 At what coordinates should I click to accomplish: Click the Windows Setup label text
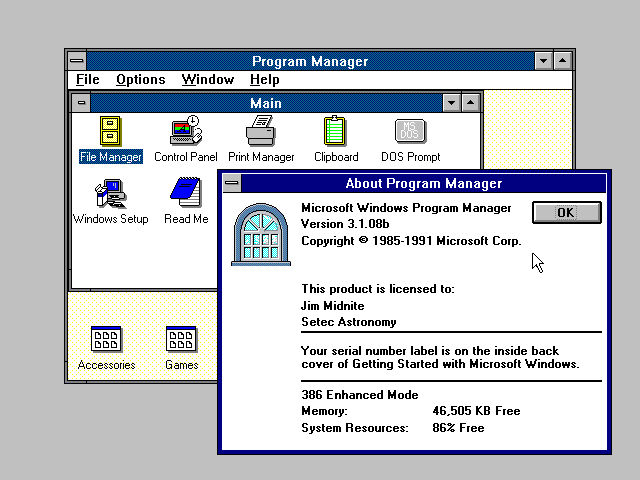coord(111,219)
